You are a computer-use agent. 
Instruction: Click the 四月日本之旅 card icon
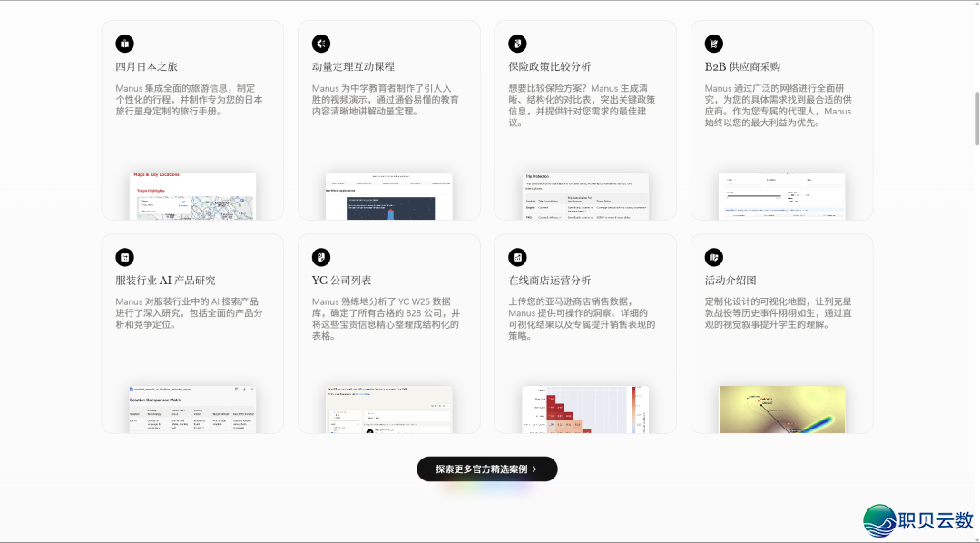coord(124,44)
